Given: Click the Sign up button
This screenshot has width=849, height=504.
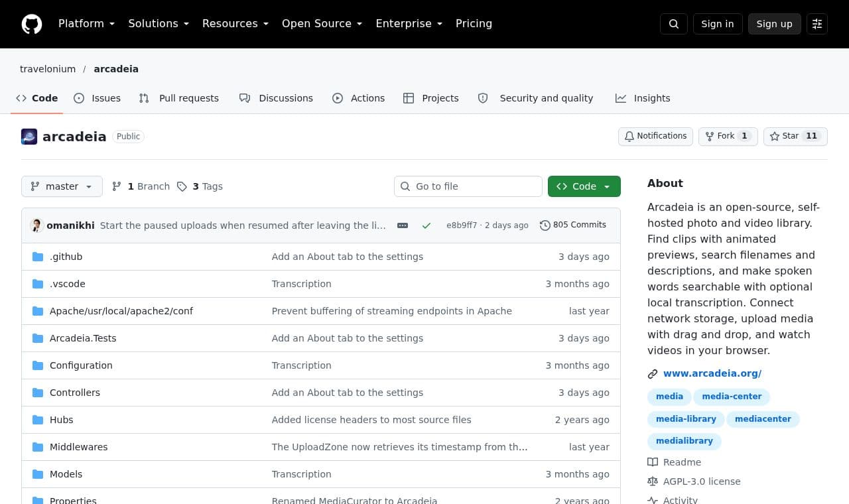Looking at the screenshot, I should [x=775, y=24].
